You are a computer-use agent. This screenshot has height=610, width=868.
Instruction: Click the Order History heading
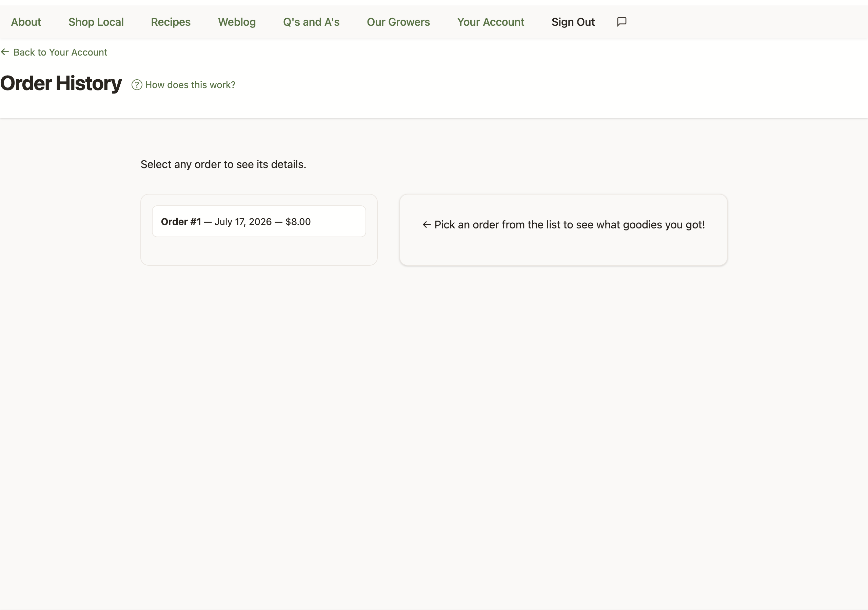[61, 83]
